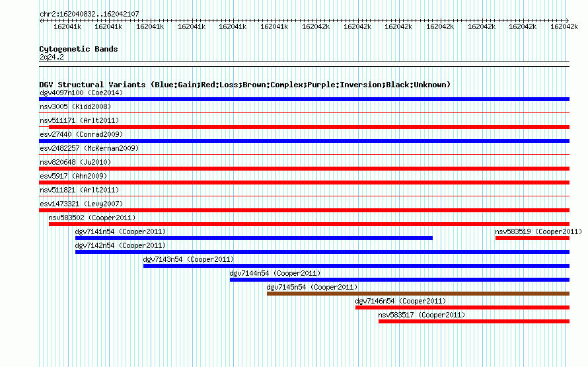
Task: Click the esv1473321 (Levy2007) red loss bar
Action: [x=304, y=210]
